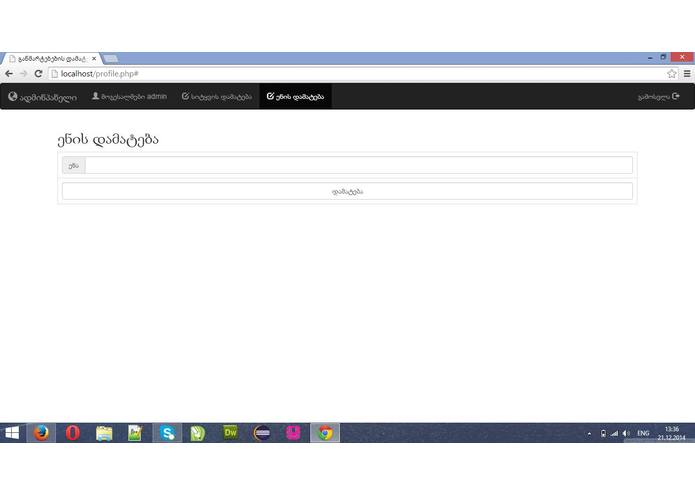
Task: Open Skype from the taskbar
Action: coord(167,433)
